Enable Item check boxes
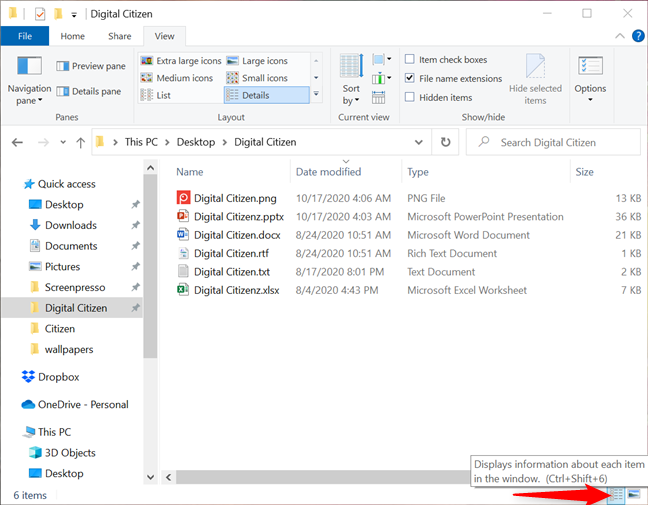The height and width of the screenshot is (505, 648). [410, 59]
